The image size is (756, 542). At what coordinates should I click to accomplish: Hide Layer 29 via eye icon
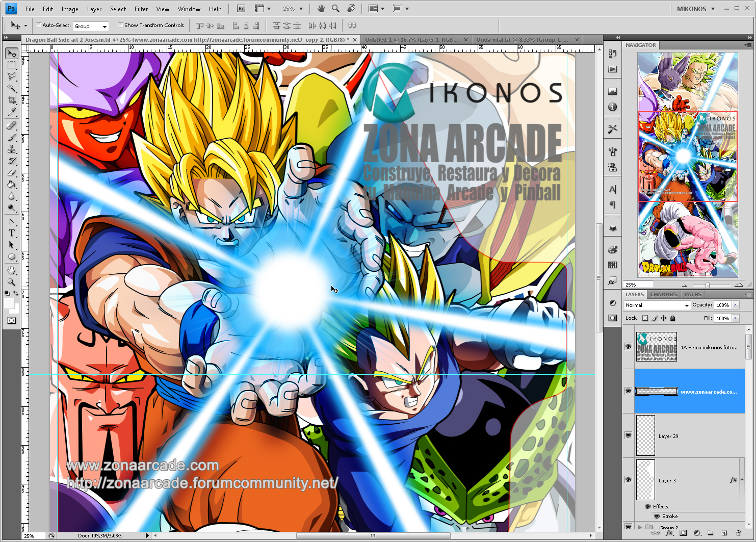click(x=628, y=435)
